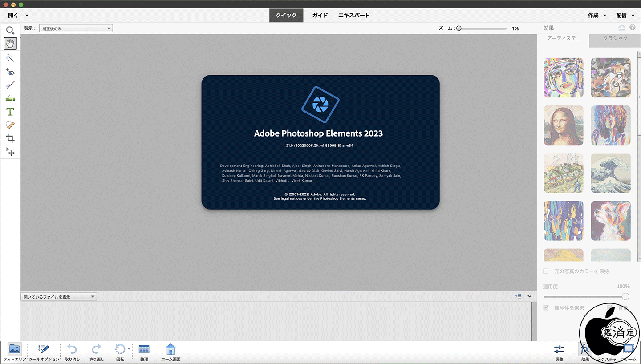Apply the blue abstract figures effect

pyautogui.click(x=564, y=221)
